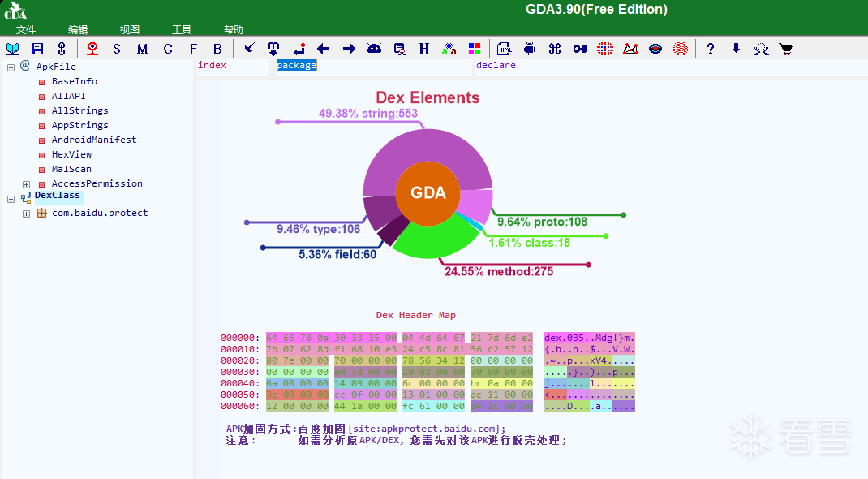Click the B toolbar button
Image resolution: width=868 pixels, height=479 pixels.
coord(217,49)
